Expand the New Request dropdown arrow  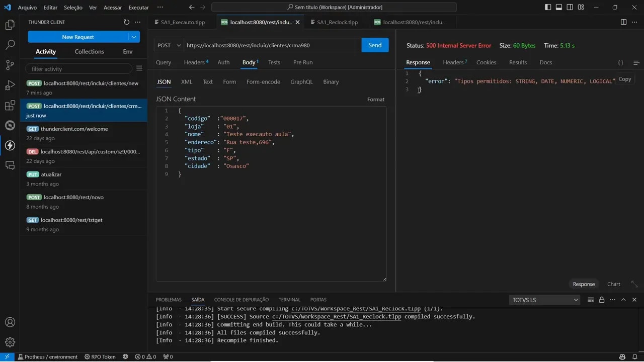(134, 37)
